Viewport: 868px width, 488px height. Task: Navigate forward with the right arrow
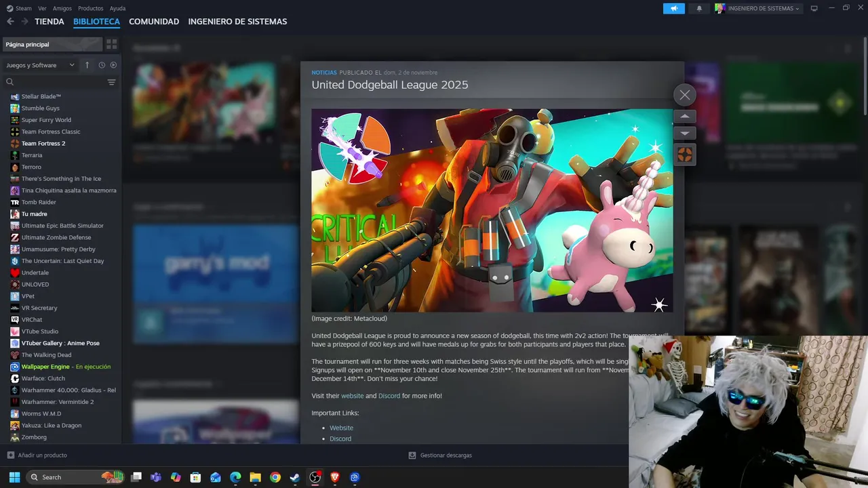click(x=24, y=22)
